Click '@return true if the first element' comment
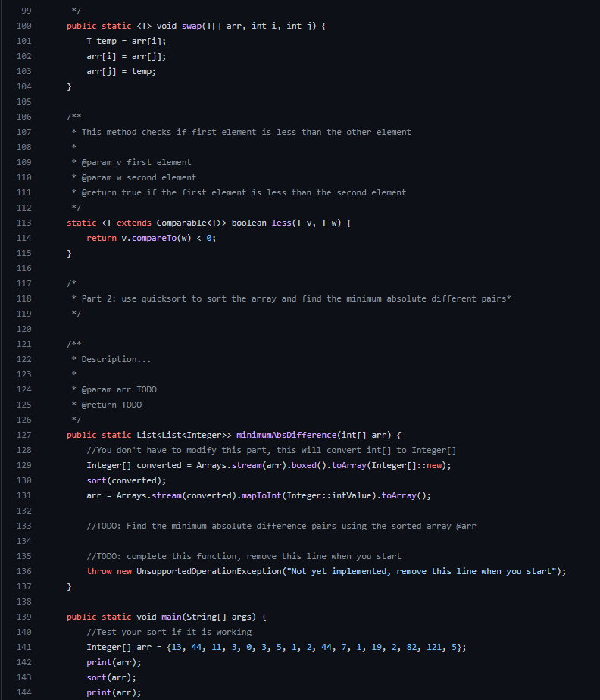The height and width of the screenshot is (700, 600). [244, 193]
